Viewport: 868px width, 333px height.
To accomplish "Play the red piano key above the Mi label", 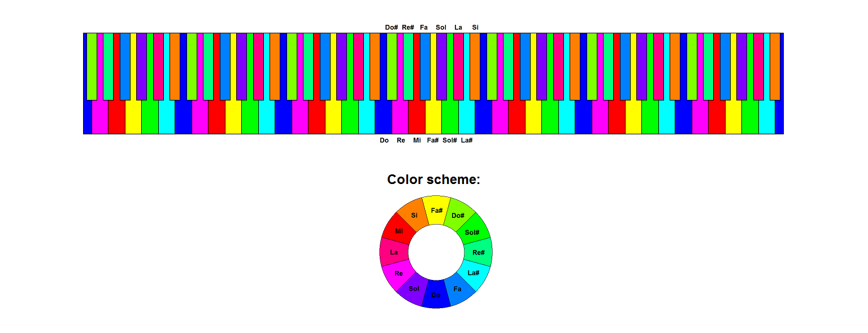I will [x=417, y=117].
